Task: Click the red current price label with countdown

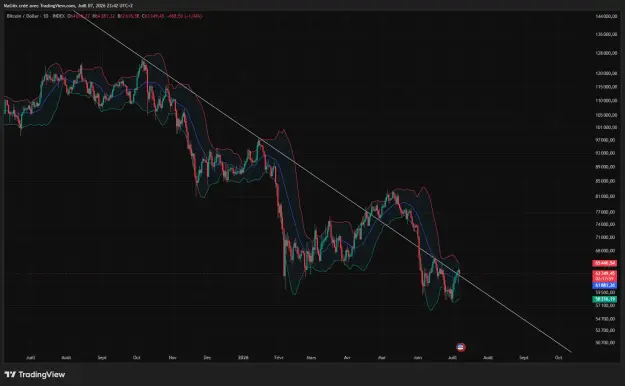Action: pos(605,276)
